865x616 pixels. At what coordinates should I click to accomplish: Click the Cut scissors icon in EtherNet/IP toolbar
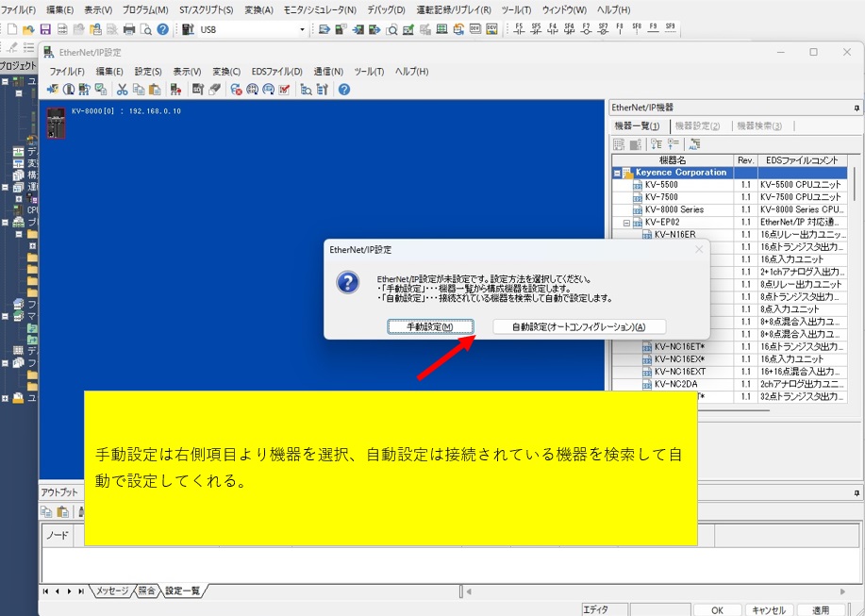tap(122, 90)
